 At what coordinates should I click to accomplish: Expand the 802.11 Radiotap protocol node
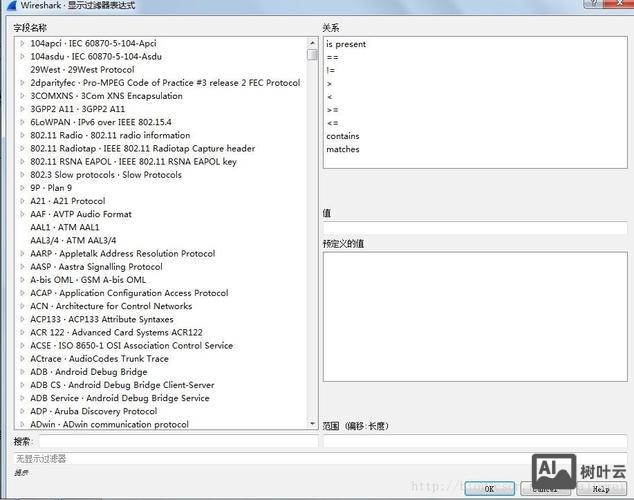(22, 149)
